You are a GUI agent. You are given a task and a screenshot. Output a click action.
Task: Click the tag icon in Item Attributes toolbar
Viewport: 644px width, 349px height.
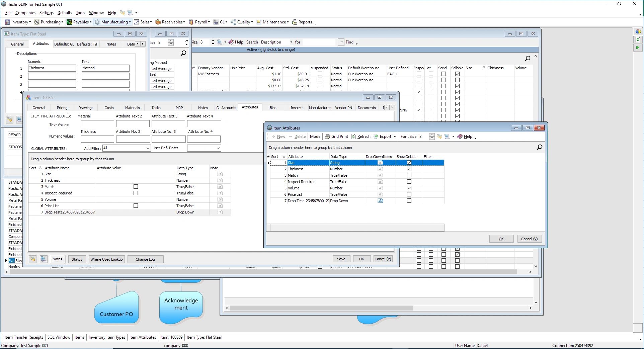pos(439,137)
